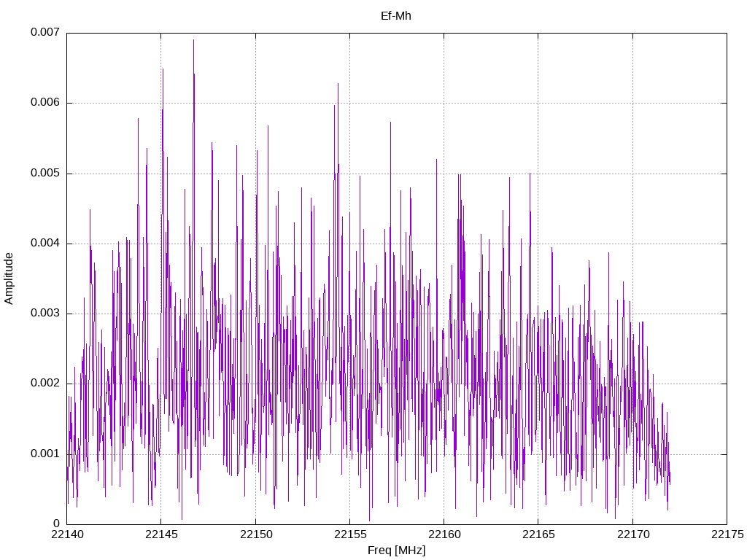
Task: Click the Amplitude y-axis label
Action: [9, 279]
